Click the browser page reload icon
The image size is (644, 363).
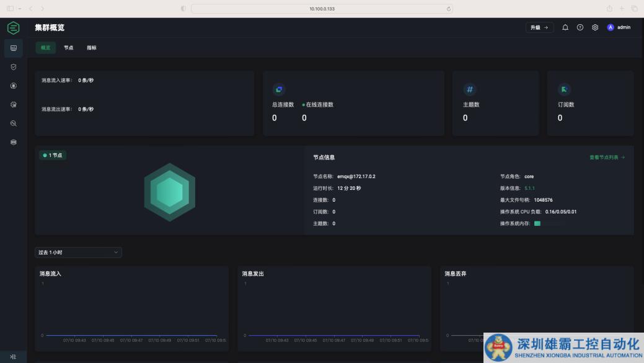(448, 9)
